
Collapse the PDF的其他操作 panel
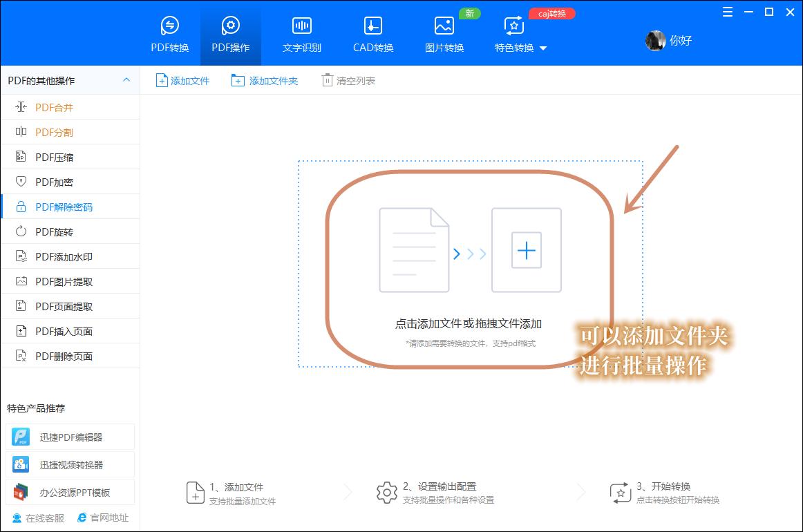coord(126,80)
